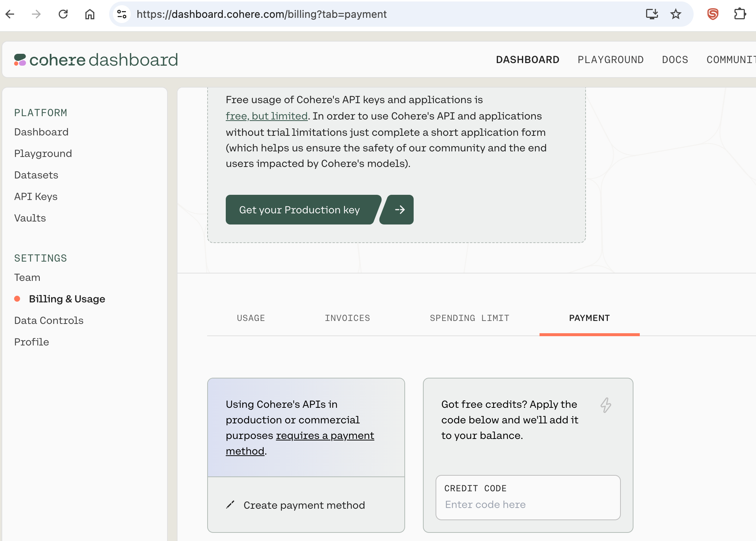Viewport: 756px width, 541px height.
Task: Select the PAYMENT tab
Action: 590,318
